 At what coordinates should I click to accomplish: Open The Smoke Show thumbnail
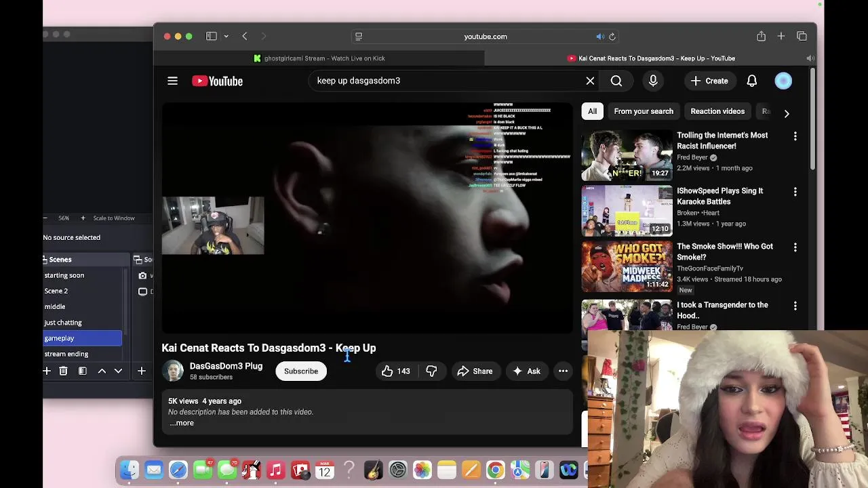tap(627, 266)
